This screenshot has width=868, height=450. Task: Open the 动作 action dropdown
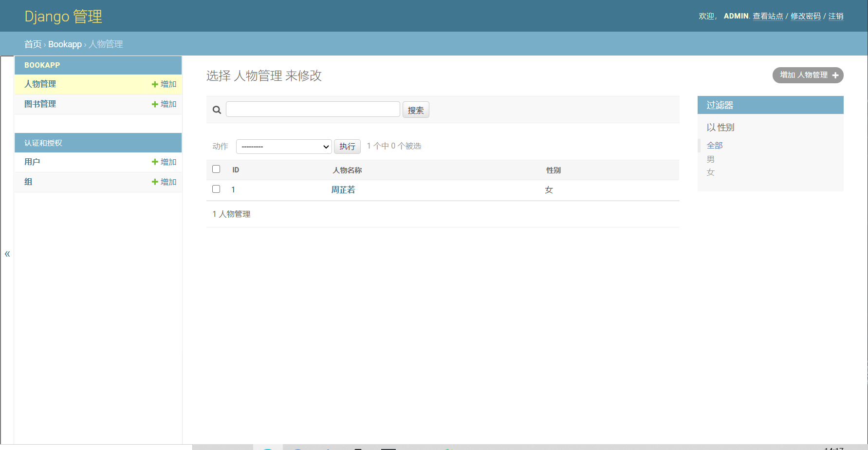coord(284,147)
